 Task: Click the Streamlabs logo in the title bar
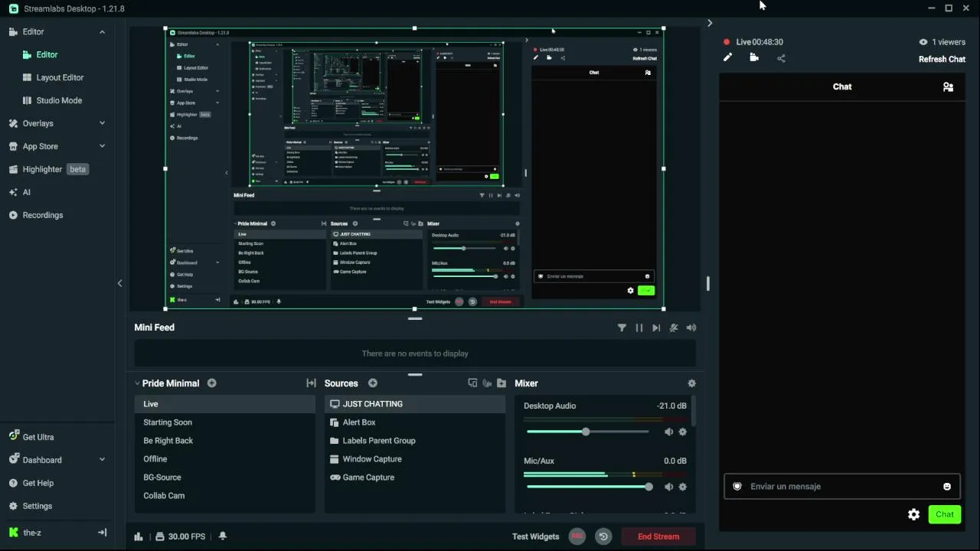14,8
